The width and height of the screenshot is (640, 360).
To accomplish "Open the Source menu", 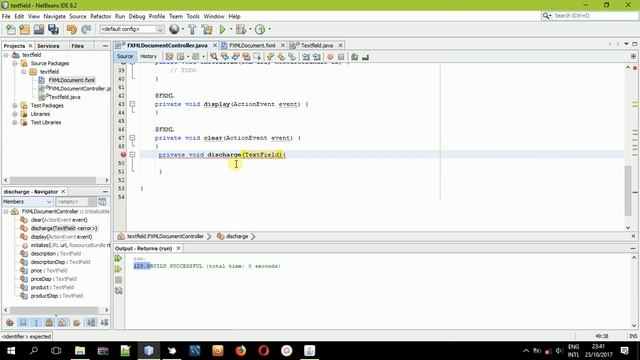I will 78,16.
